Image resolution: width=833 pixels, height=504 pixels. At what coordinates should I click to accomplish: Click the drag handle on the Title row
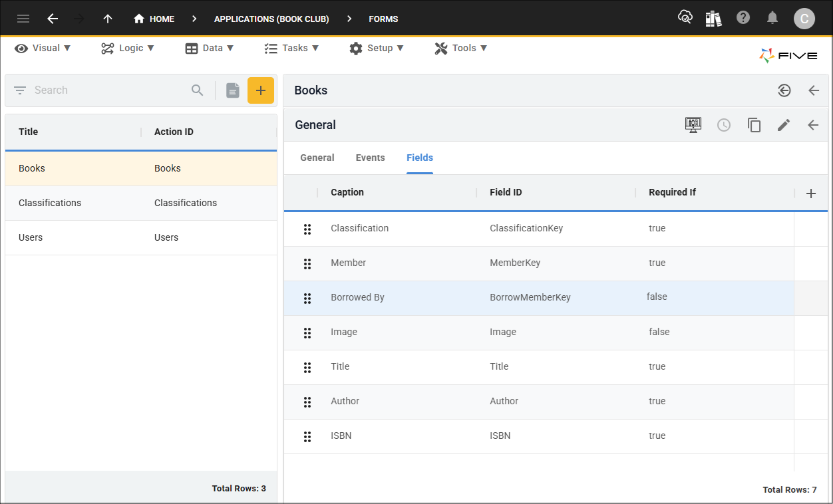307,368
